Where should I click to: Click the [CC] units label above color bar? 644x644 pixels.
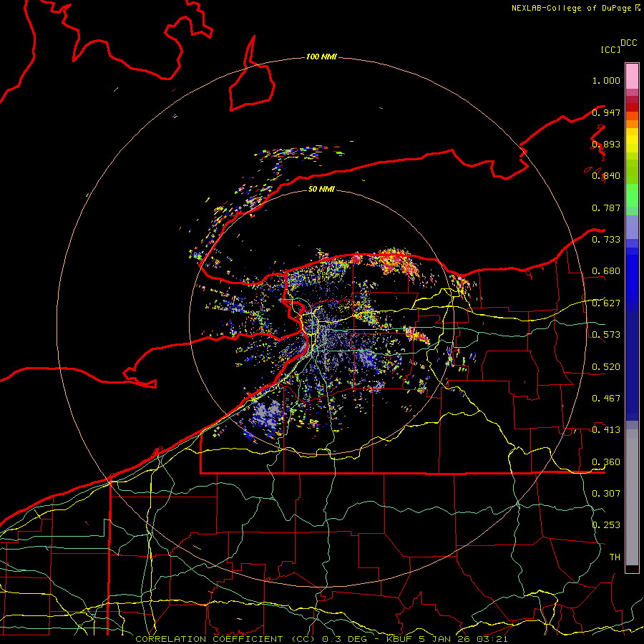click(x=611, y=49)
